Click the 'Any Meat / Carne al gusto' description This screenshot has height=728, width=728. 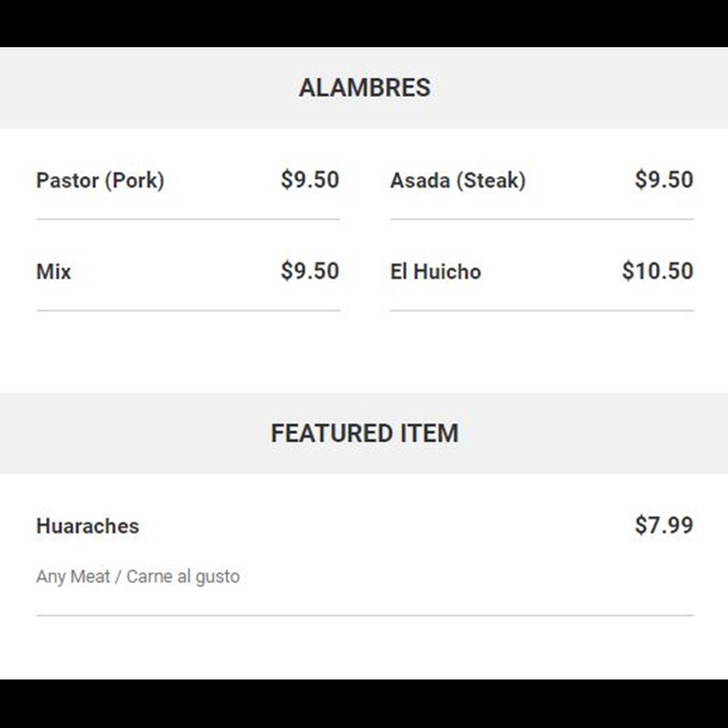tap(138, 576)
